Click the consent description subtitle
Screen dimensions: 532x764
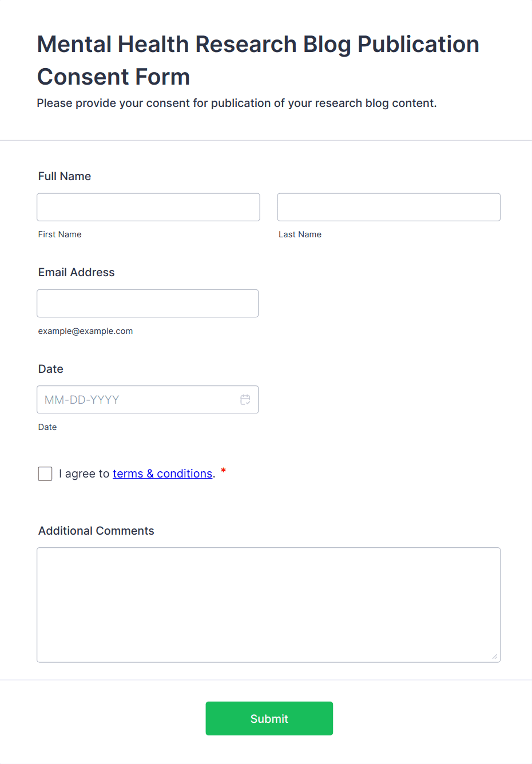tap(237, 103)
